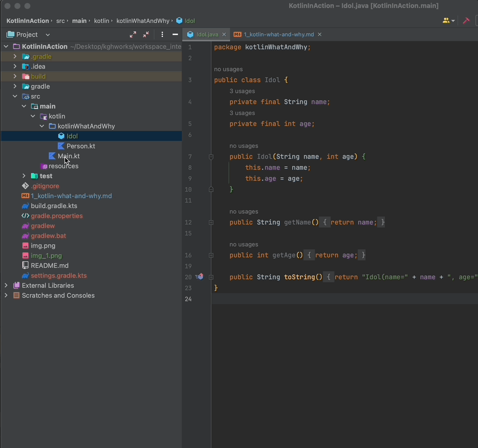Toggle fold of Idol constructor on line 7

click(x=211, y=157)
